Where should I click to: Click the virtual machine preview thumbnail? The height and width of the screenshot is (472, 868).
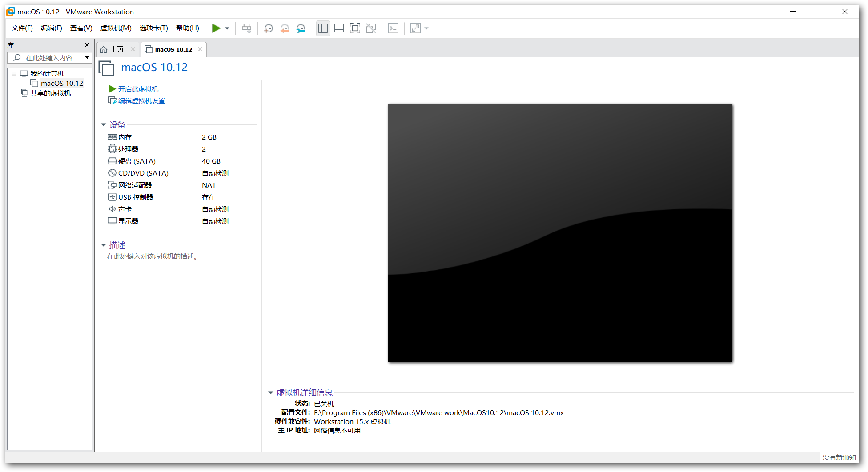tap(560, 233)
